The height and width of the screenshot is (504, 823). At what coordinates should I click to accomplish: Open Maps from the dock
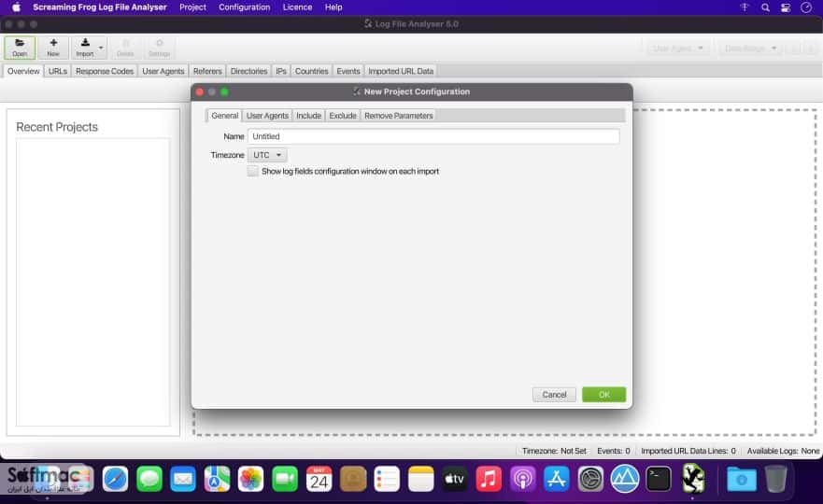[217, 479]
